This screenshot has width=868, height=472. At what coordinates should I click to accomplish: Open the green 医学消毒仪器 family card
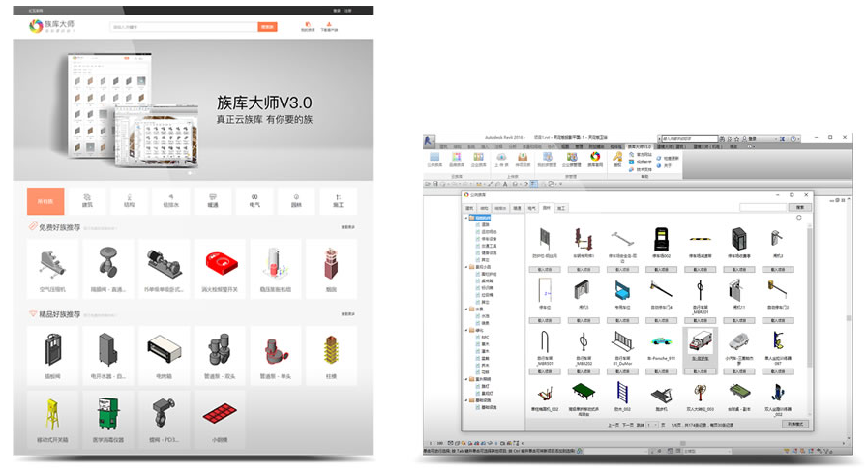click(108, 420)
